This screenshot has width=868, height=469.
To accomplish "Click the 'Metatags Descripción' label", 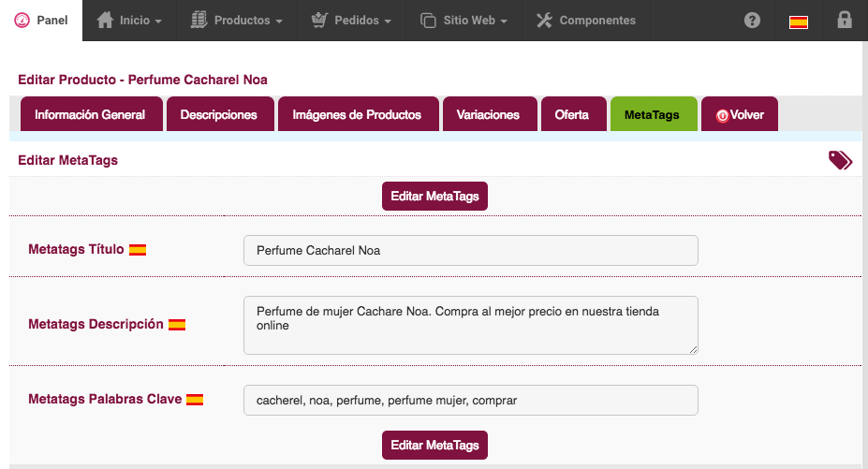I will pos(96,324).
